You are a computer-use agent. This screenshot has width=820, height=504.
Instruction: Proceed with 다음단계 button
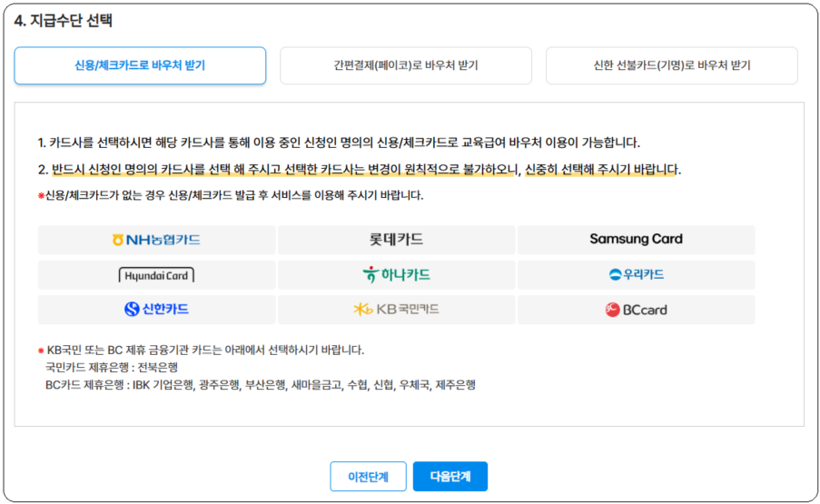pos(450,476)
